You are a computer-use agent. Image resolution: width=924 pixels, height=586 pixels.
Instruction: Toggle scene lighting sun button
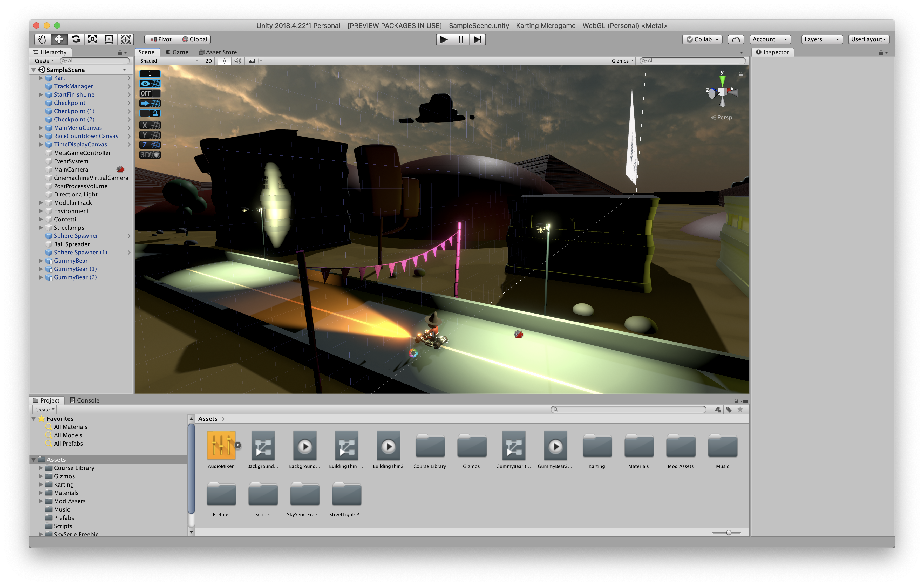pos(225,61)
